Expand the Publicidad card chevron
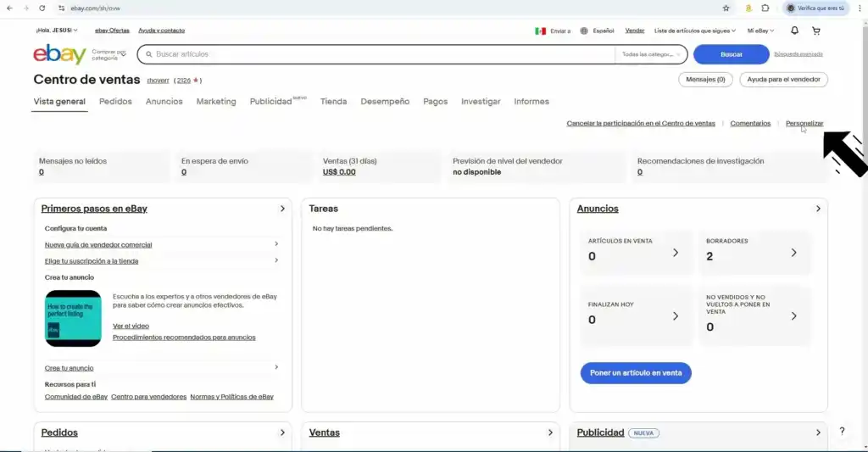Screen dimensions: 868x452 click(818, 432)
